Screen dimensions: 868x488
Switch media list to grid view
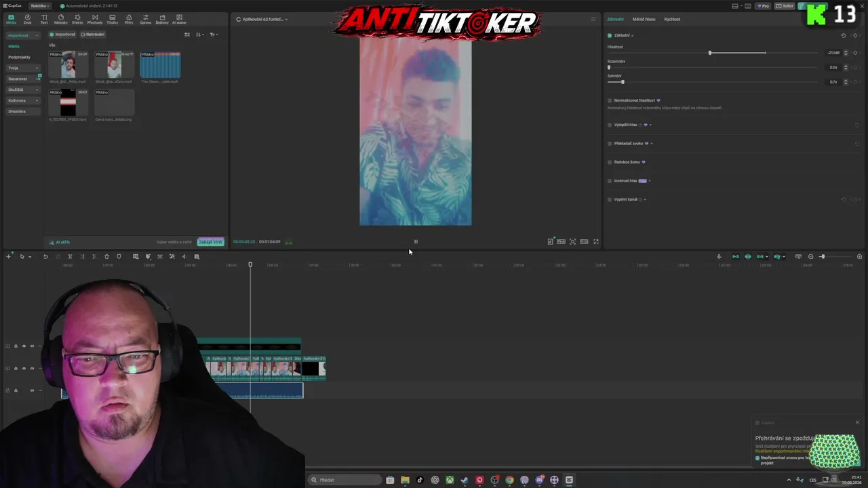point(187,35)
